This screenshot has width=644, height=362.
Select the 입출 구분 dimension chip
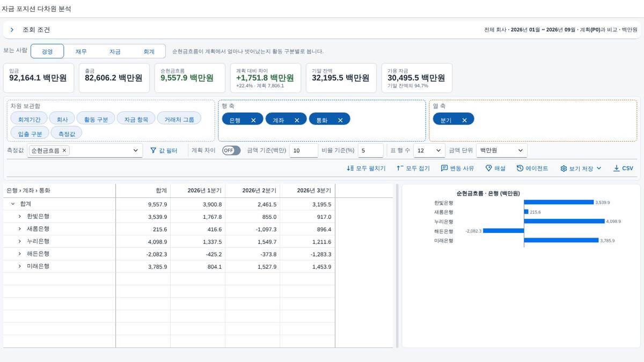30,134
